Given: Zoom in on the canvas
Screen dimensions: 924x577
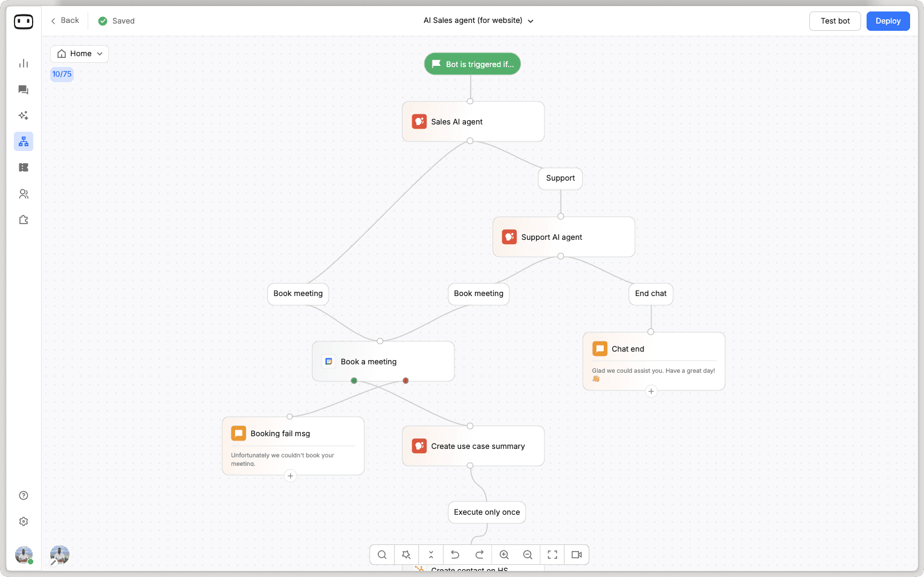Looking at the screenshot, I should 503,554.
